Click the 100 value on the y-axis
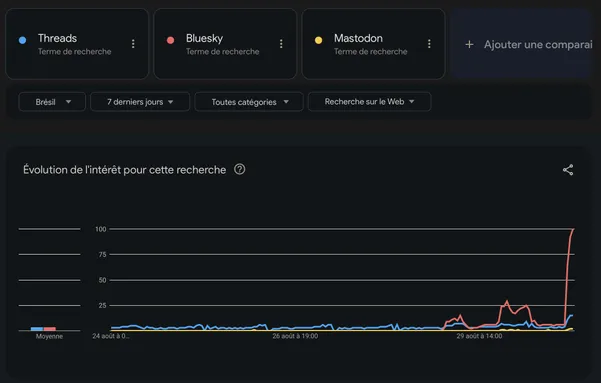 (x=101, y=229)
